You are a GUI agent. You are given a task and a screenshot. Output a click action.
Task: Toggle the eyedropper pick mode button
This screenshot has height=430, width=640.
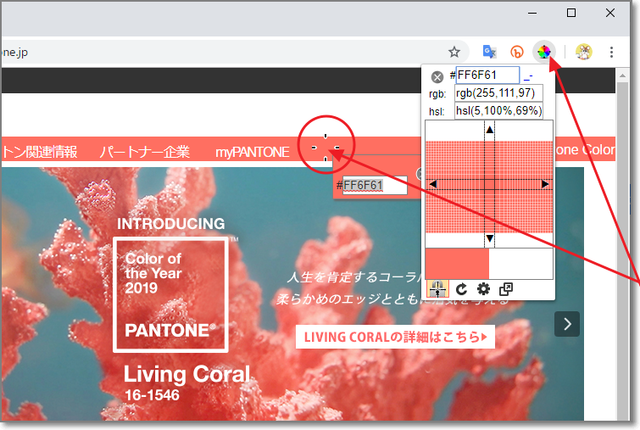click(437, 289)
